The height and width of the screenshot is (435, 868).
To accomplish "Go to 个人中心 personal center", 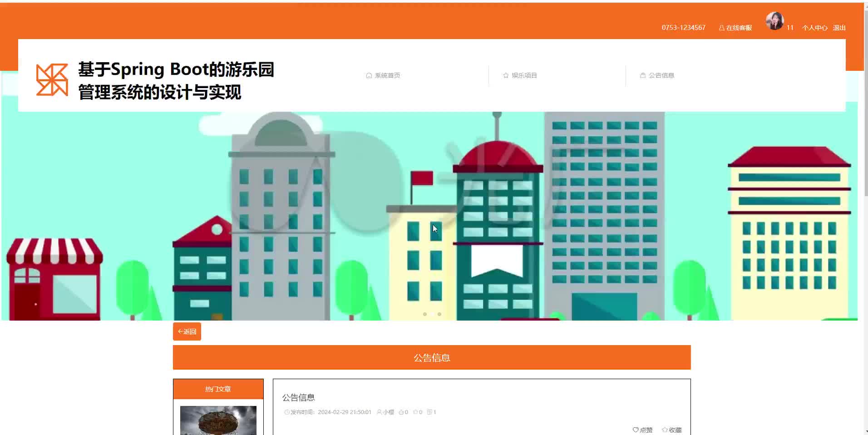I will tap(814, 28).
